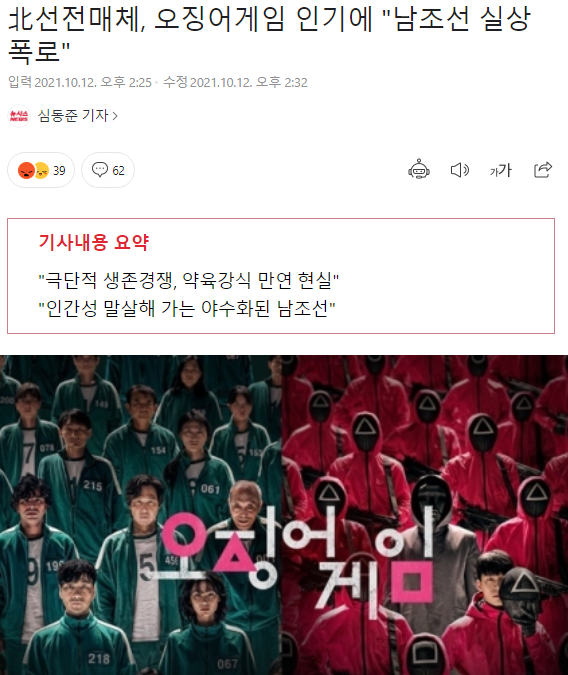Click the input date 입력 2021.10.12 text

pyautogui.click(x=80, y=82)
